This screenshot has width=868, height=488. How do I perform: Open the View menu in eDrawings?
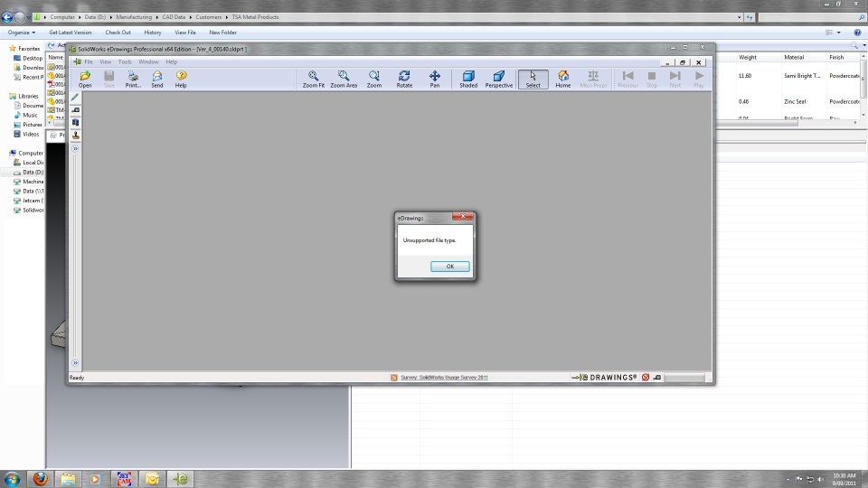coord(105,62)
